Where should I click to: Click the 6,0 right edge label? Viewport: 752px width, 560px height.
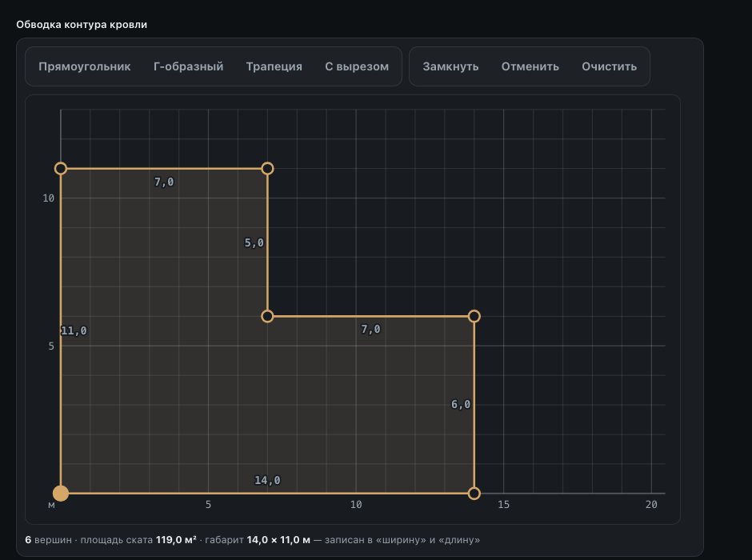461,404
